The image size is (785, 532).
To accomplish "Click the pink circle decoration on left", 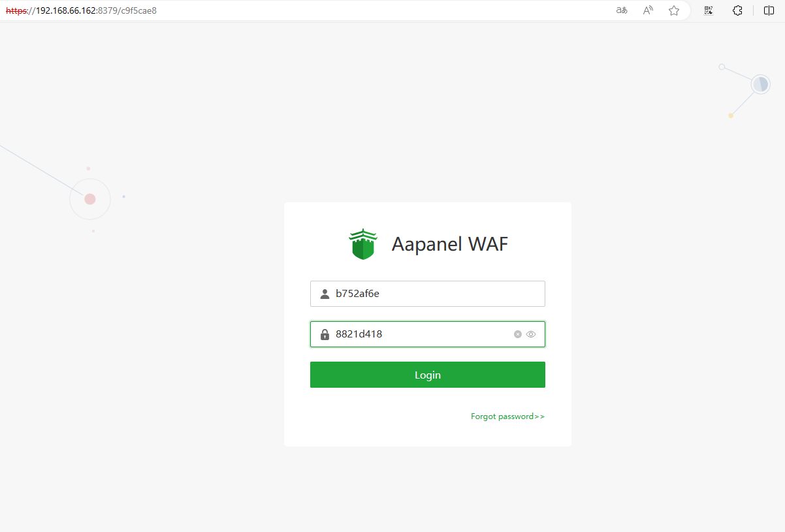I will tap(90, 199).
